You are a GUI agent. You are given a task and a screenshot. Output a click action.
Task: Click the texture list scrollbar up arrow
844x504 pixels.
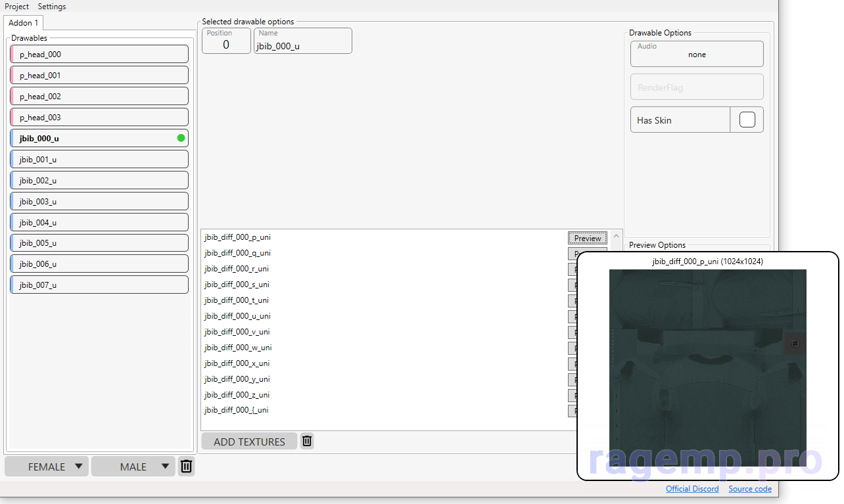[616, 237]
